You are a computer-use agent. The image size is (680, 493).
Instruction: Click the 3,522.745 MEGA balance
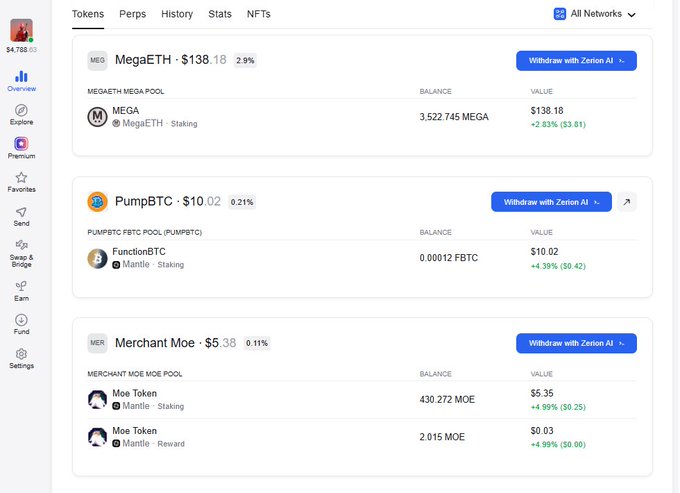[454, 117]
